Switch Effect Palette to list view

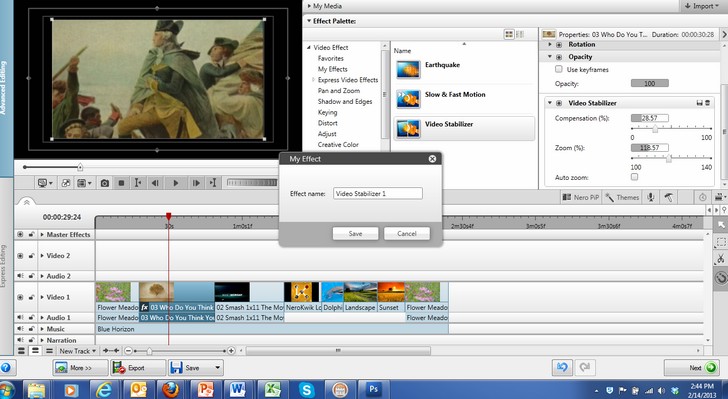pyautogui.click(x=520, y=34)
